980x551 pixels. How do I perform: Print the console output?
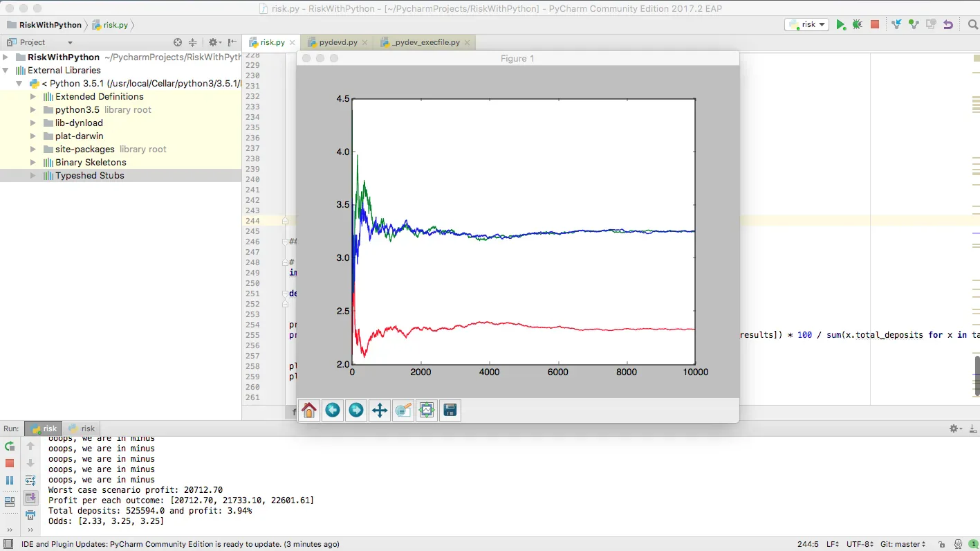(30, 515)
